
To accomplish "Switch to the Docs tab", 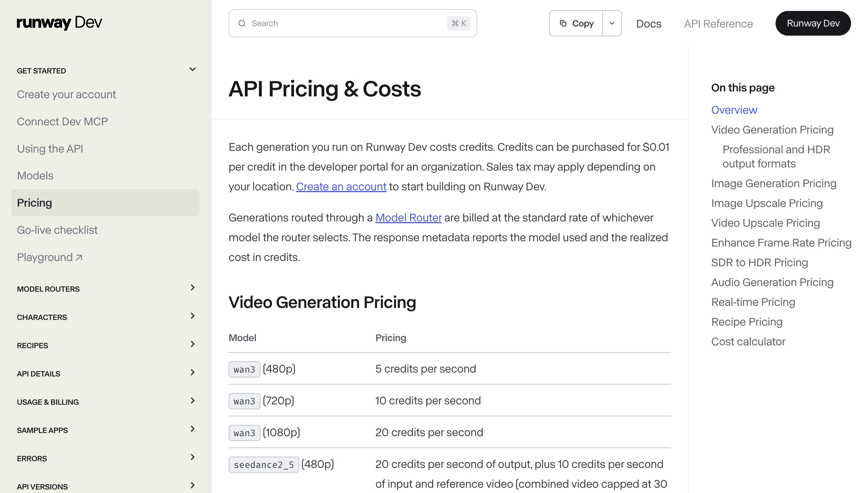I will [x=649, y=24].
